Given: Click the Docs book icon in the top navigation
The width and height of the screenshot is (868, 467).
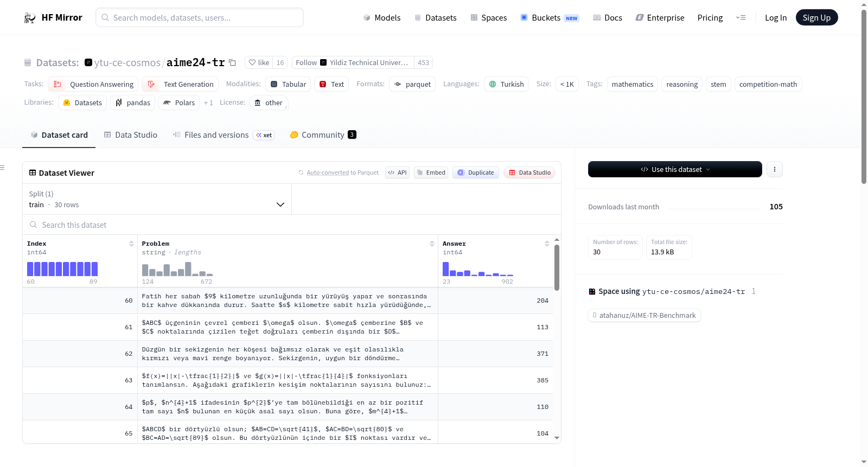Looking at the screenshot, I should tap(597, 18).
